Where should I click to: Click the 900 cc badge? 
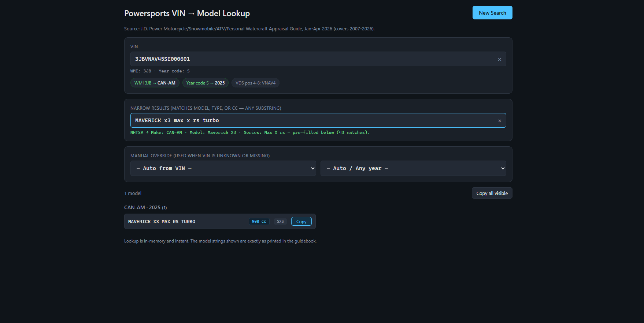259,221
